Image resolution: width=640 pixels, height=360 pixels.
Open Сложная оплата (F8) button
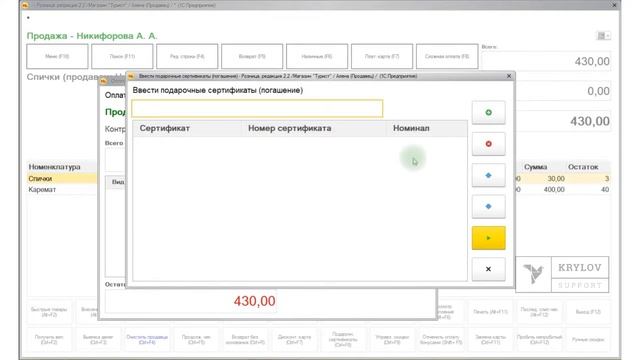(447, 56)
